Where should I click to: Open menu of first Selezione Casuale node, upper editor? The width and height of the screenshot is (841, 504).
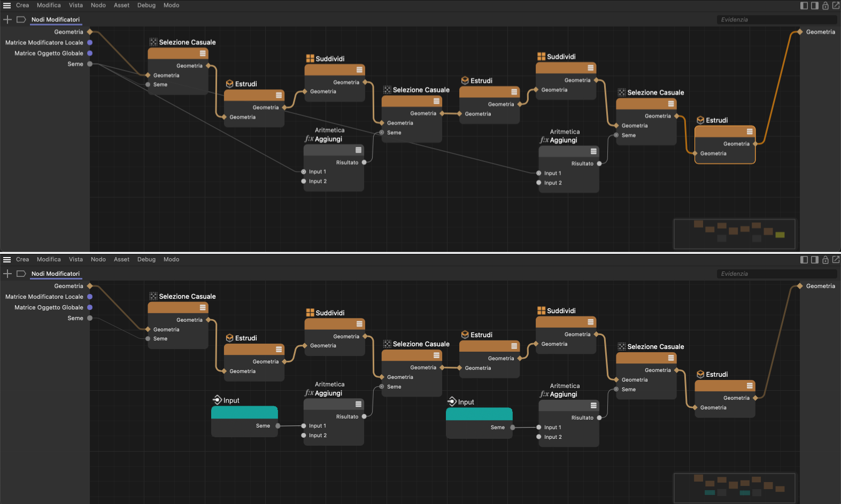pos(203,53)
